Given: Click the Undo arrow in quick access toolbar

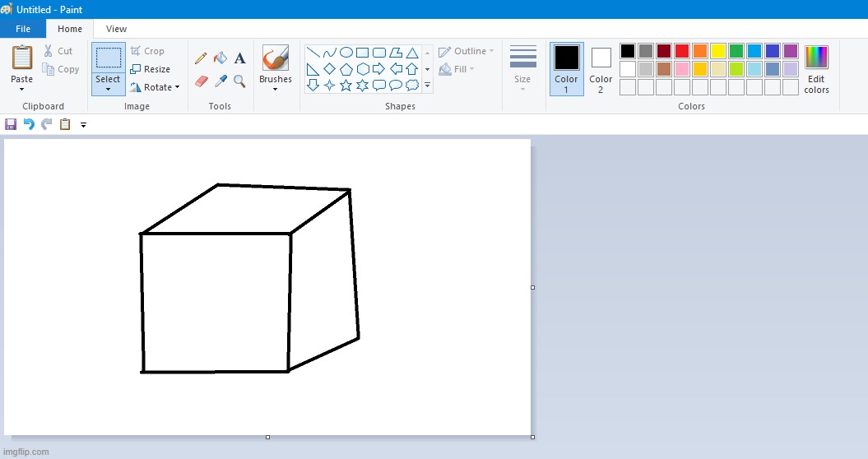Looking at the screenshot, I should [x=29, y=124].
